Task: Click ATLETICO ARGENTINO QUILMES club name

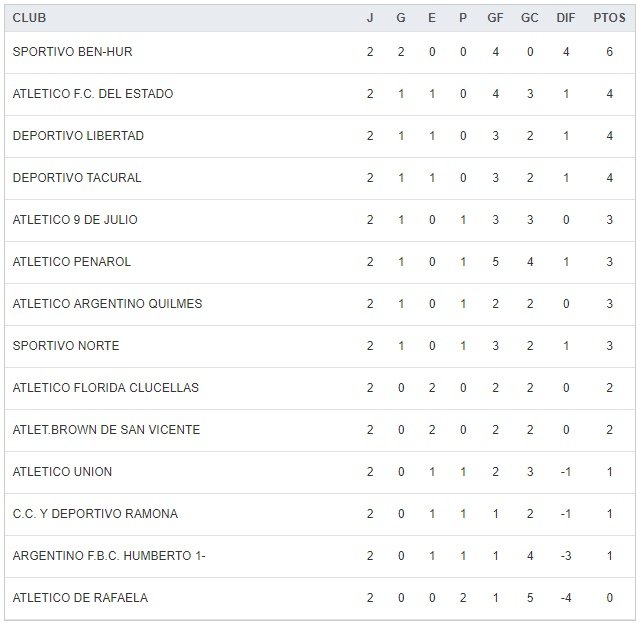Action: pyautogui.click(x=107, y=304)
